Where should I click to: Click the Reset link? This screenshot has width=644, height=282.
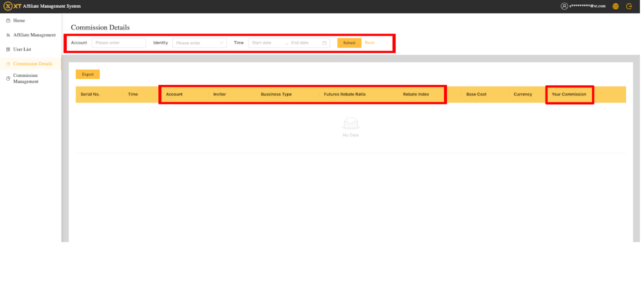(369, 43)
